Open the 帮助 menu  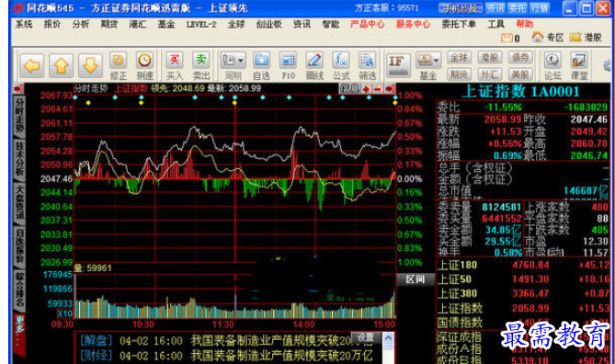click(524, 24)
